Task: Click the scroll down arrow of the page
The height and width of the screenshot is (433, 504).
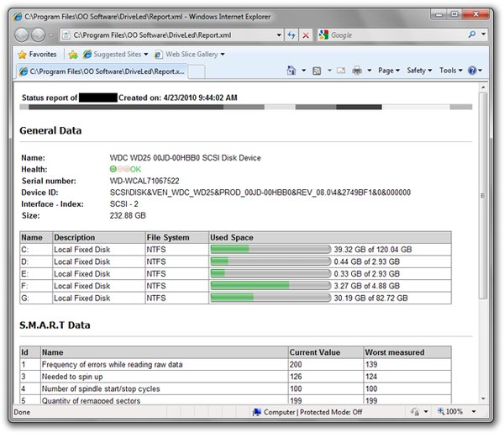Action: pyautogui.click(x=483, y=399)
